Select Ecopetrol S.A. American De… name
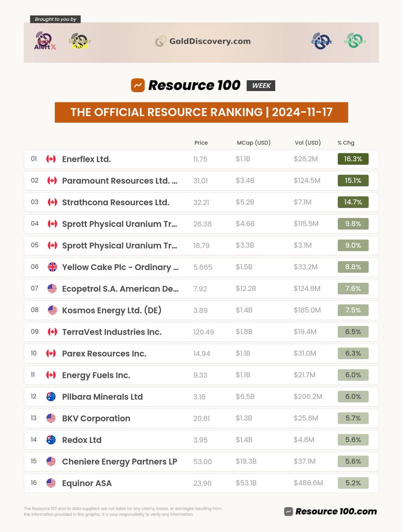403x532 pixels. click(x=121, y=289)
